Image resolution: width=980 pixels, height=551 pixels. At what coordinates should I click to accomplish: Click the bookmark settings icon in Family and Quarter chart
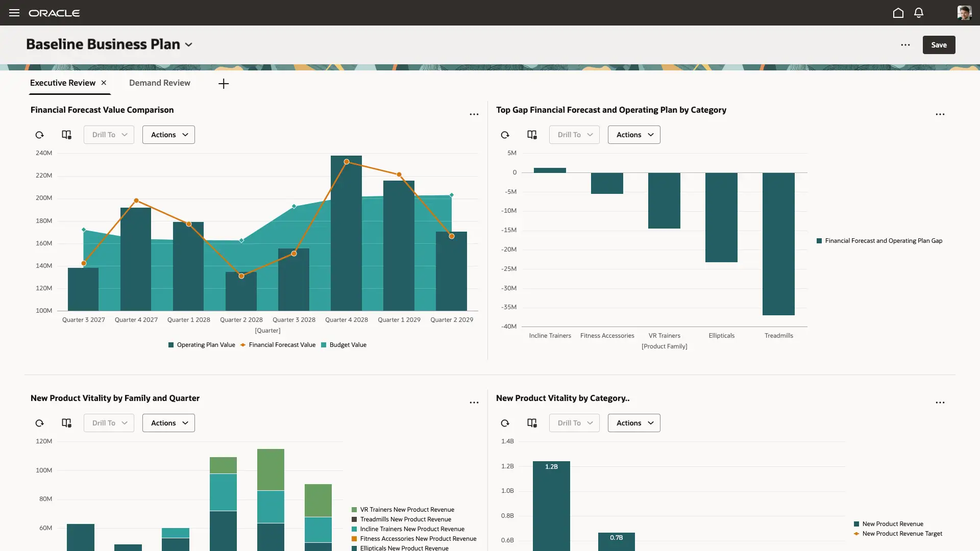66,423
